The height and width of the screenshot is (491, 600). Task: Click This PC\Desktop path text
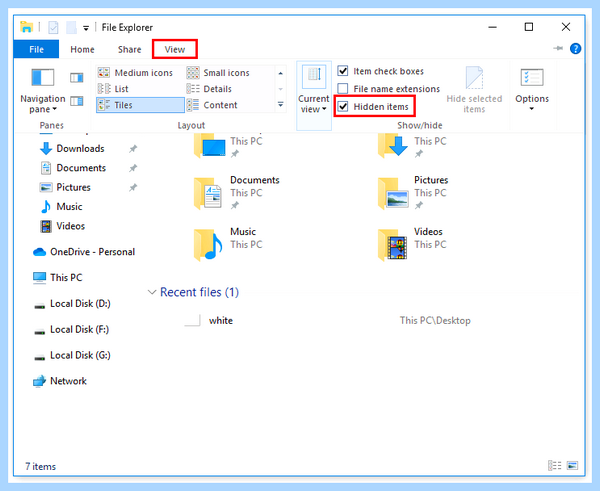pyautogui.click(x=435, y=321)
